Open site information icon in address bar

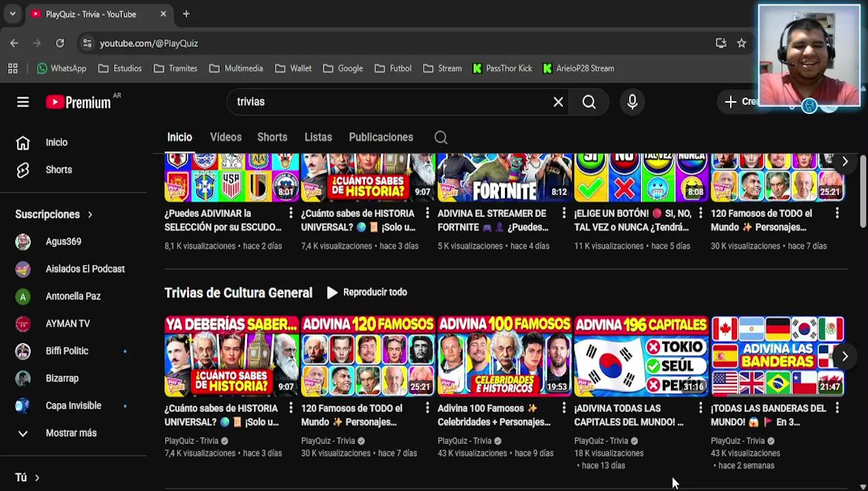tap(87, 43)
